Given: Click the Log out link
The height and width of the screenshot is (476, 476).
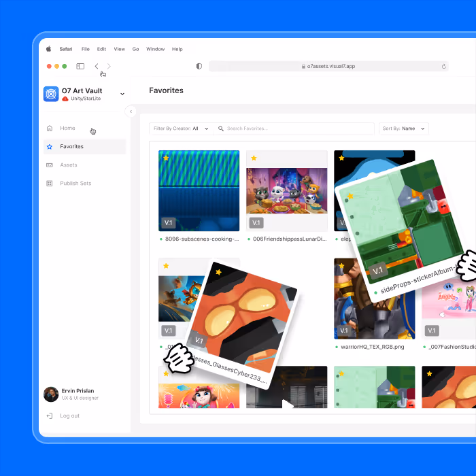Looking at the screenshot, I should point(70,415).
